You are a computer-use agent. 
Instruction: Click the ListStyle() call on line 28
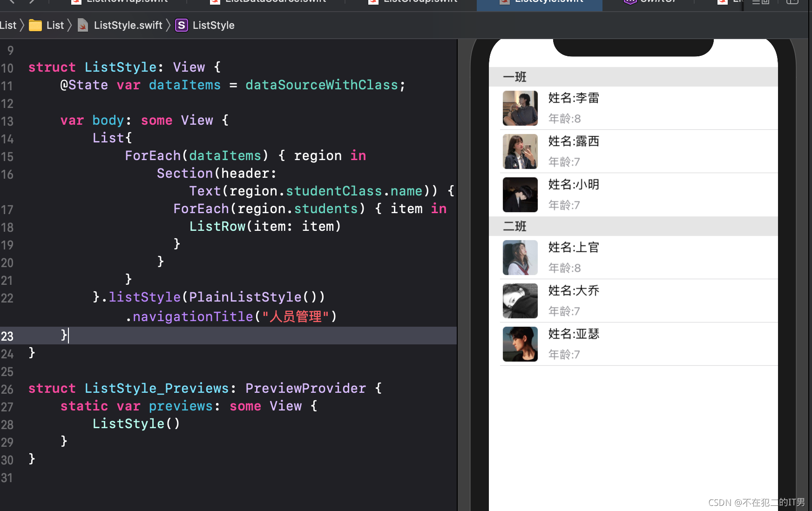pos(136,424)
